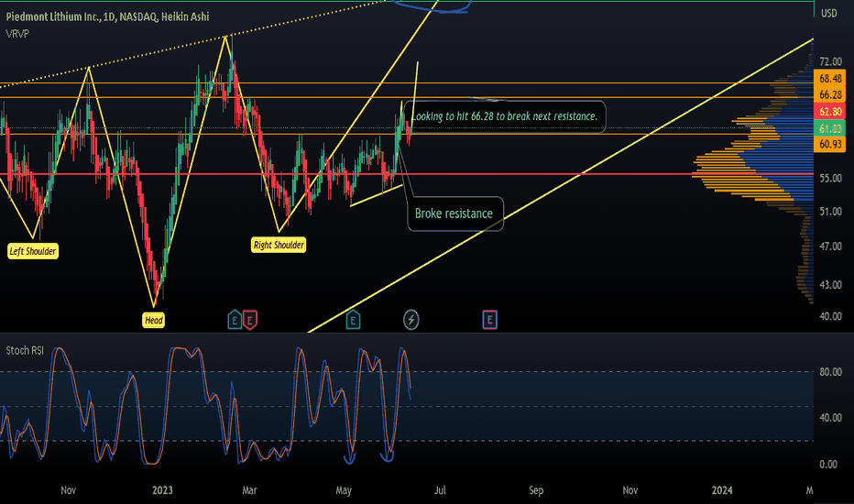Click the green earnings E icon near May
The width and height of the screenshot is (854, 504).
353,320
